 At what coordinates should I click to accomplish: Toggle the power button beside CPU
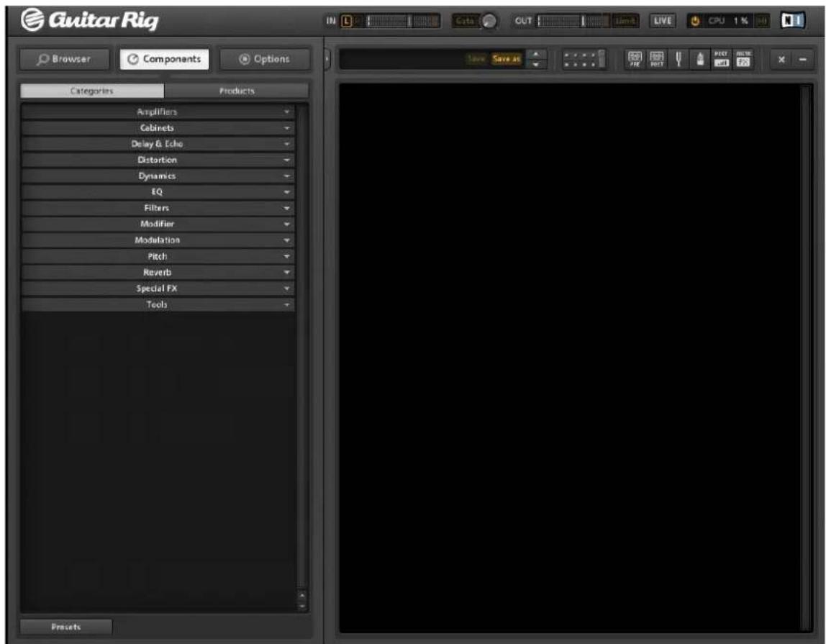(695, 21)
